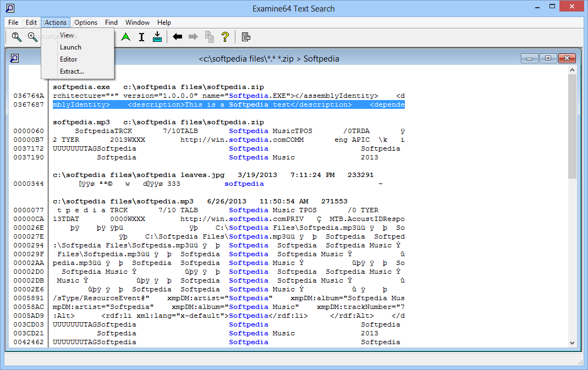Click the Examine64 app icon in title bar

coord(10,8)
